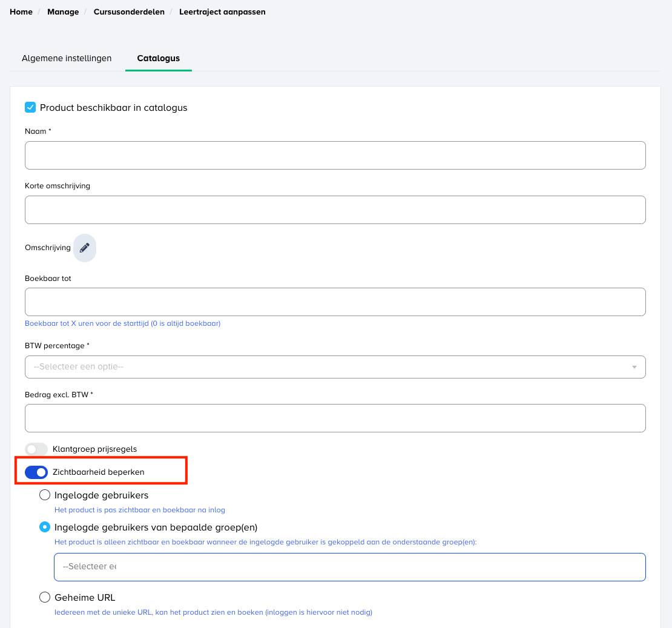672x628 pixels.
Task: Choose Ingelogde gebruikers van bepaalde groep(en) radio
Action: pyautogui.click(x=45, y=527)
